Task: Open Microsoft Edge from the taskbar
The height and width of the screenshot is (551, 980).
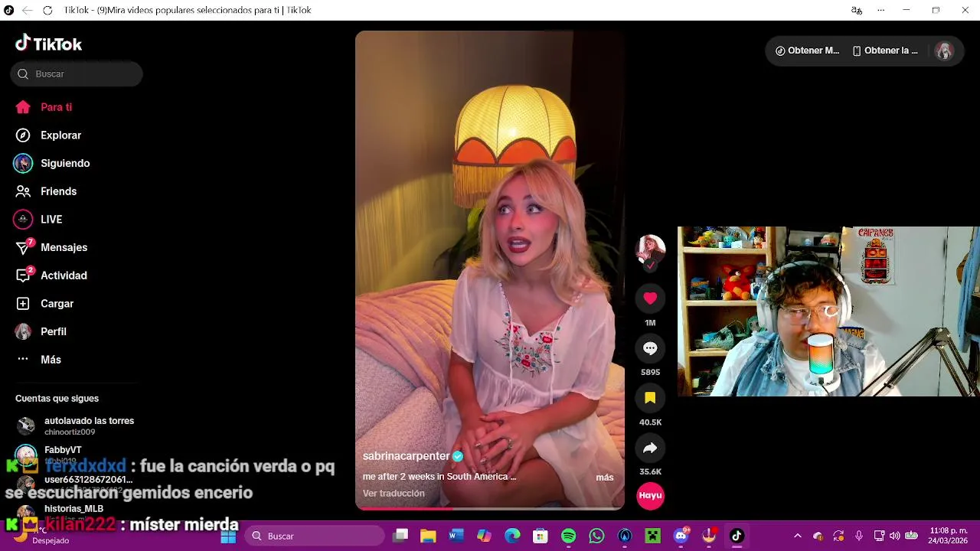Action: [x=512, y=536]
